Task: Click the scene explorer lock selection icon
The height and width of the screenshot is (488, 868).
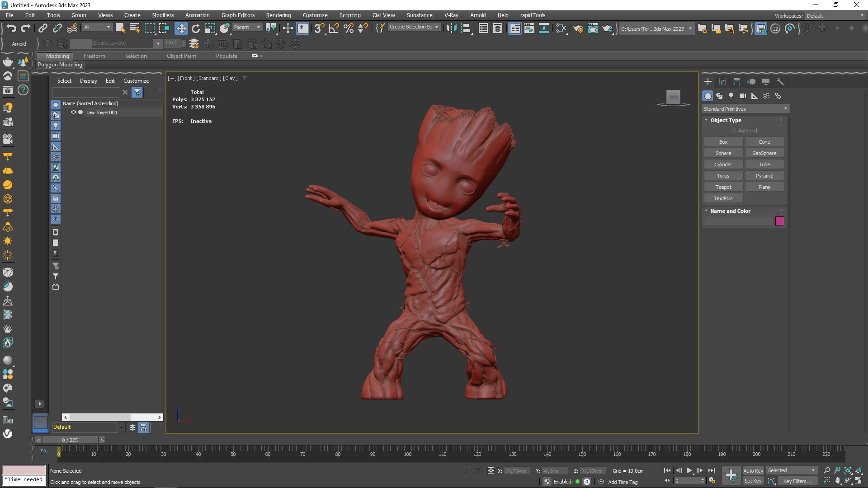Action: pyautogui.click(x=478, y=471)
